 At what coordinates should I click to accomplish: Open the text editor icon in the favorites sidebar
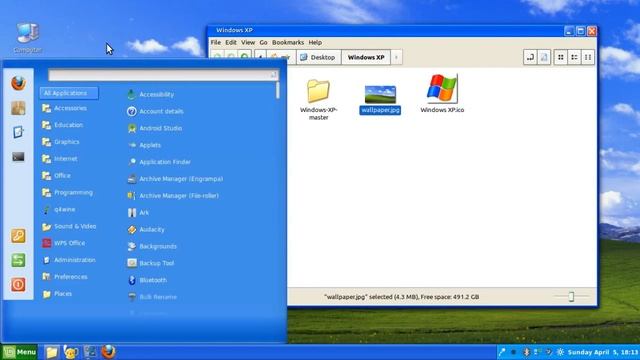(x=18, y=132)
